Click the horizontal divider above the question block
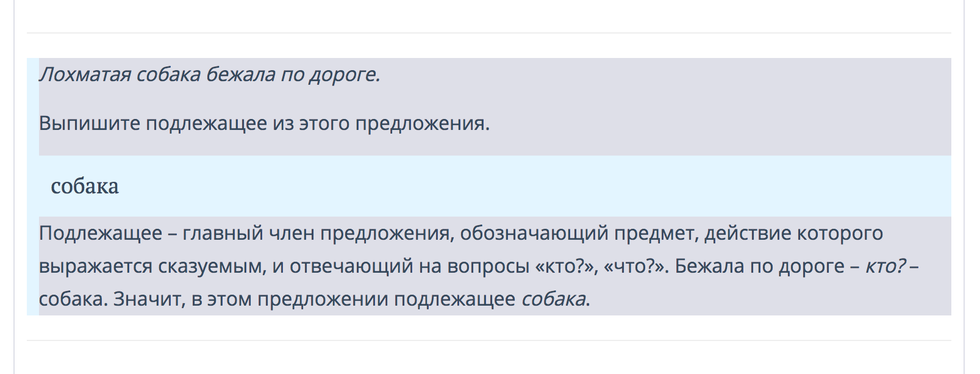The height and width of the screenshot is (374, 980). pos(489,33)
